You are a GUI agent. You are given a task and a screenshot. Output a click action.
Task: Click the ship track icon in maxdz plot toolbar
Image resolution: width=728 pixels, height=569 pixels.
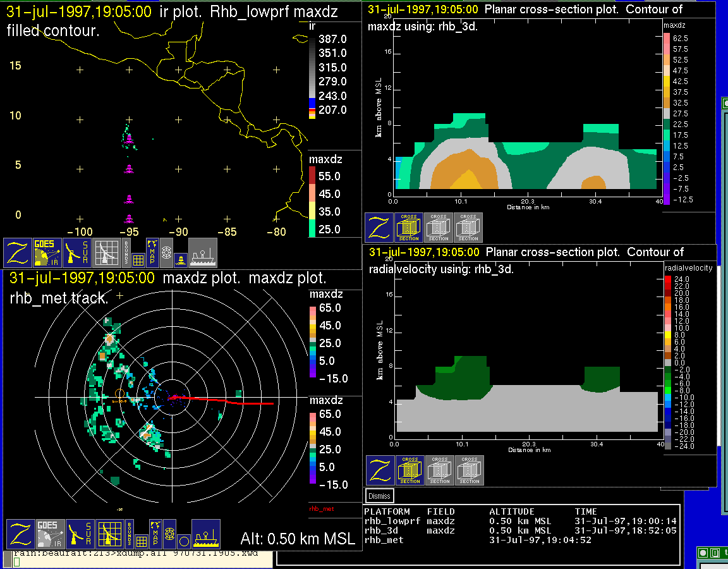click(205, 534)
